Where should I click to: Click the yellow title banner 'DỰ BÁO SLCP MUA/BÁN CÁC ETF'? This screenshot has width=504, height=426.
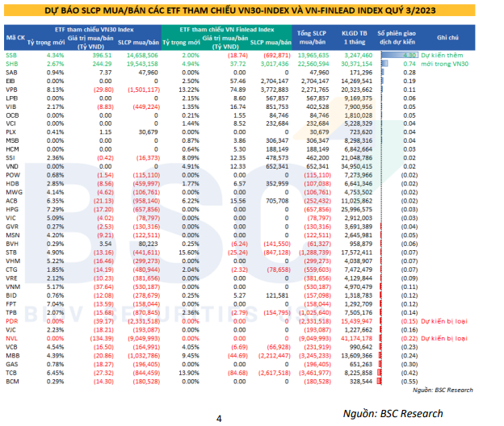(x=239, y=10)
